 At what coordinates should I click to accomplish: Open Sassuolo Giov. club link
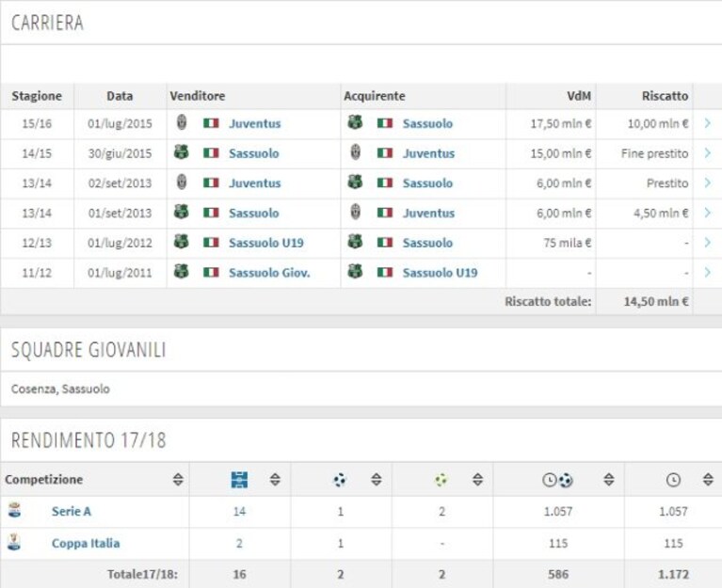(269, 273)
